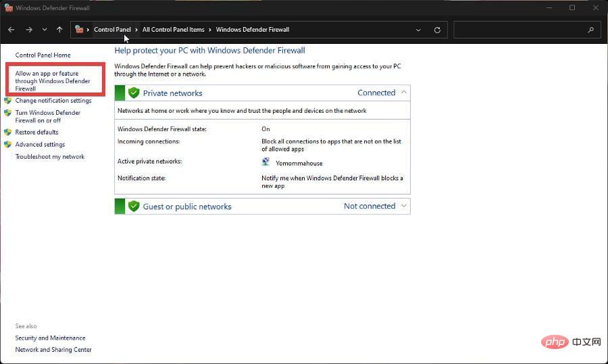608x364 pixels.
Task: Click the Private networks heading
Action: [172, 93]
